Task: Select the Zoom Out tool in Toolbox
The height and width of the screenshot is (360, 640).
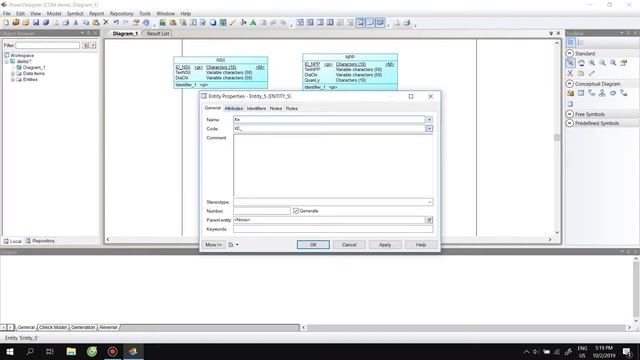Action: coord(602,63)
